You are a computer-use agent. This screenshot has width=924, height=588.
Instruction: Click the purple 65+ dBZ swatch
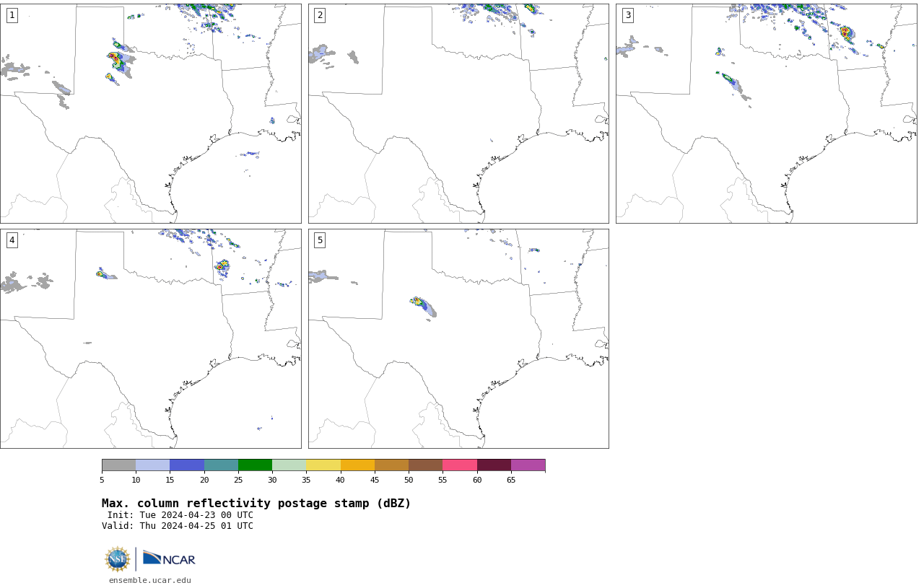528,465
